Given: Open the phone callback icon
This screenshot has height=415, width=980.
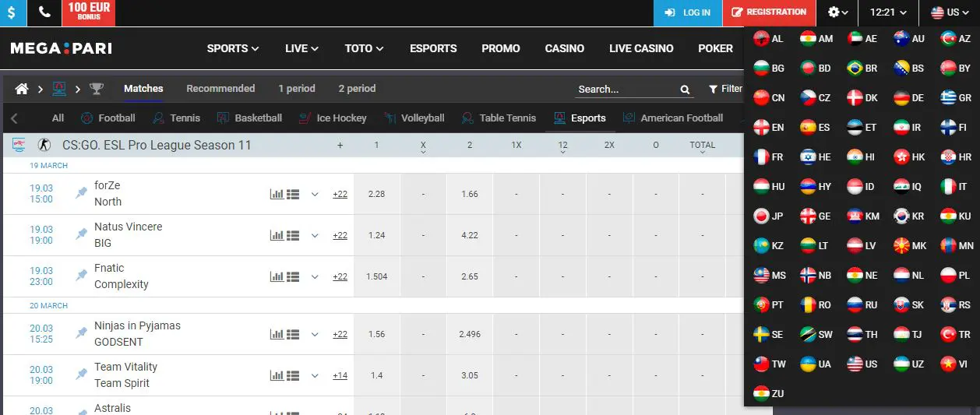Looking at the screenshot, I should pyautogui.click(x=44, y=12).
